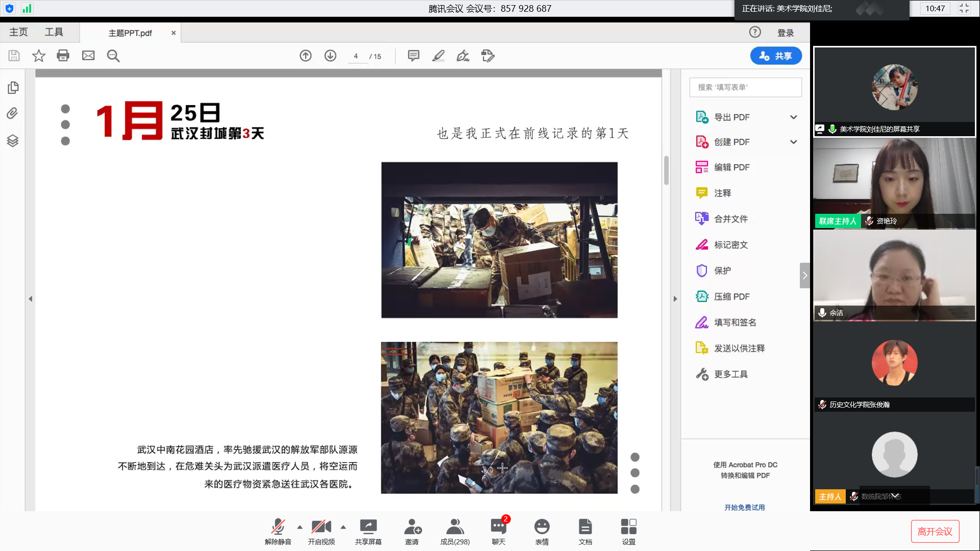This screenshot has width=980, height=551.
Task: Click the 开始免费试用 link
Action: pyautogui.click(x=745, y=508)
